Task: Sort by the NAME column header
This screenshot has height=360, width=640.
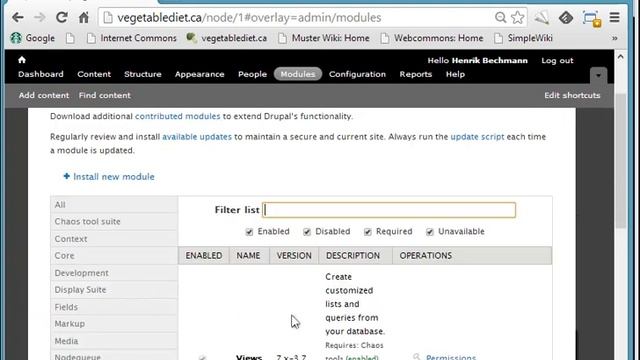Action: tap(248, 256)
